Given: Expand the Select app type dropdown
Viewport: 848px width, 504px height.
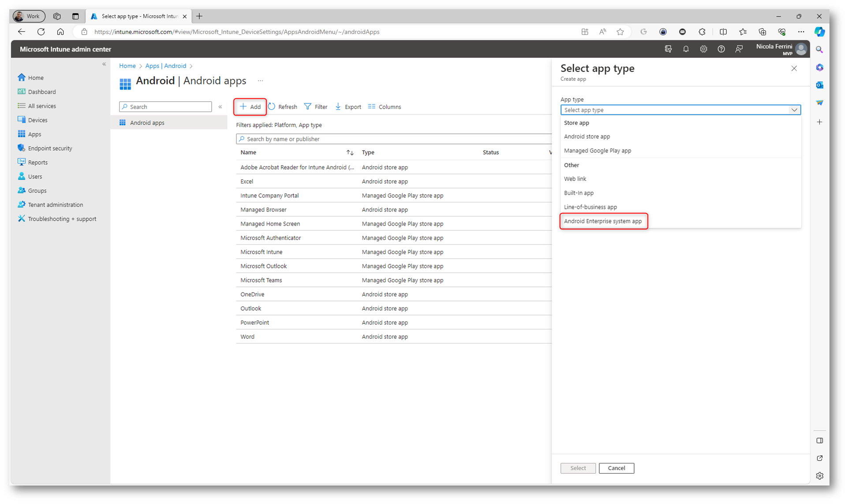Looking at the screenshot, I should [x=680, y=110].
